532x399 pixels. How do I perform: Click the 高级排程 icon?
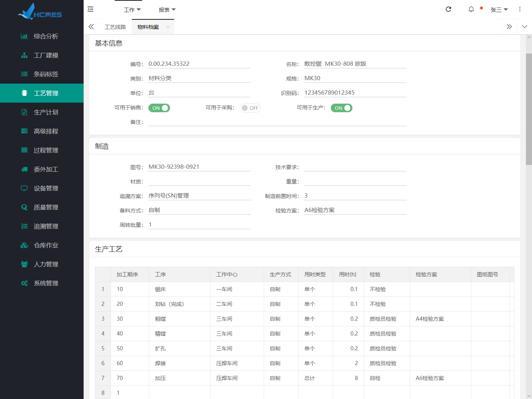(x=24, y=131)
